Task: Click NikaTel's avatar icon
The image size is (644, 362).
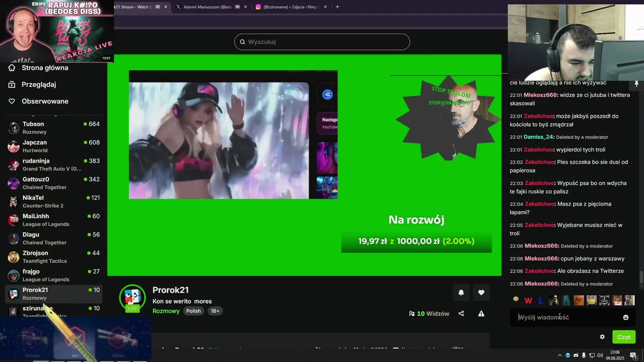Action: 14,202
